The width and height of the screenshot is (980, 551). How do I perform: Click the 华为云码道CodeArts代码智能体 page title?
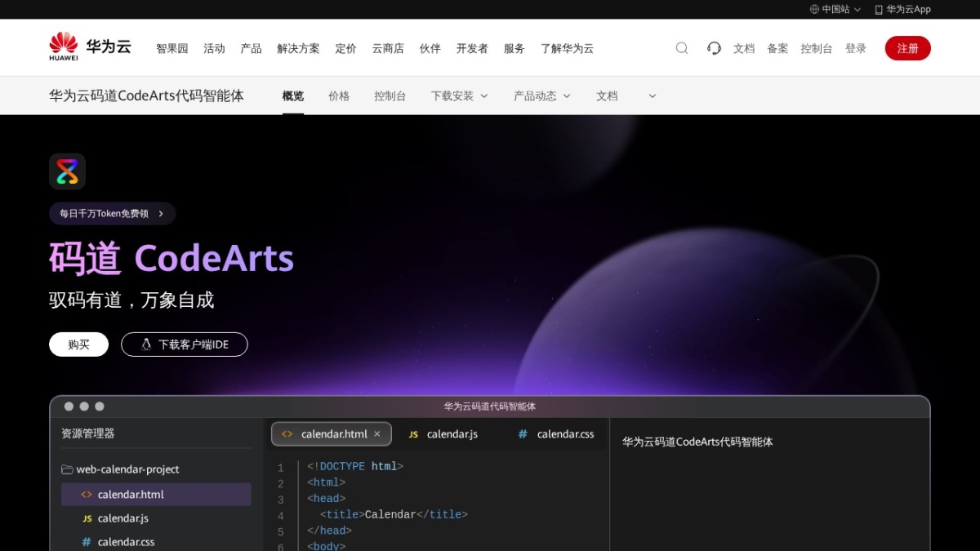(146, 96)
